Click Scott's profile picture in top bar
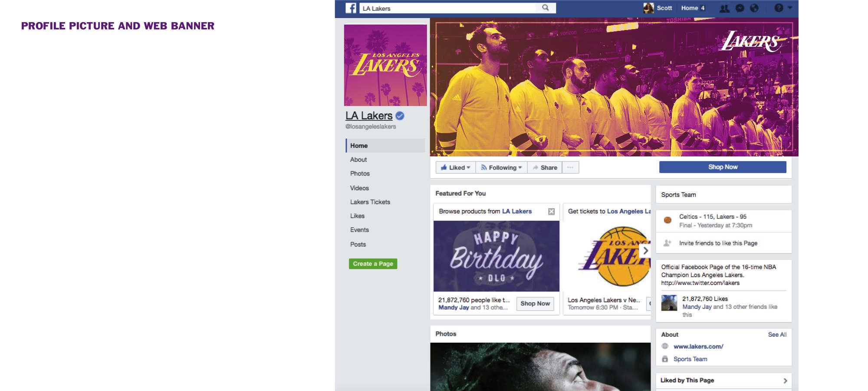The height and width of the screenshot is (391, 868). pos(648,8)
